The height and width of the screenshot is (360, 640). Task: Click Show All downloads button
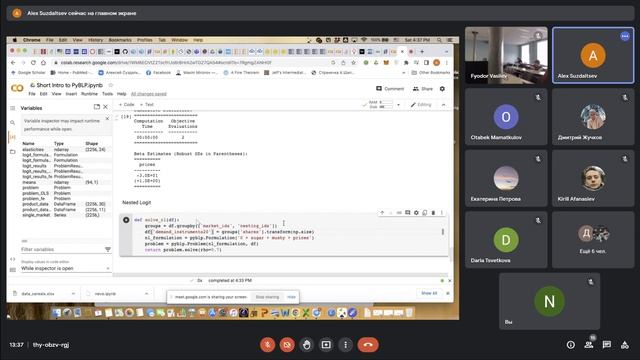pos(429,293)
